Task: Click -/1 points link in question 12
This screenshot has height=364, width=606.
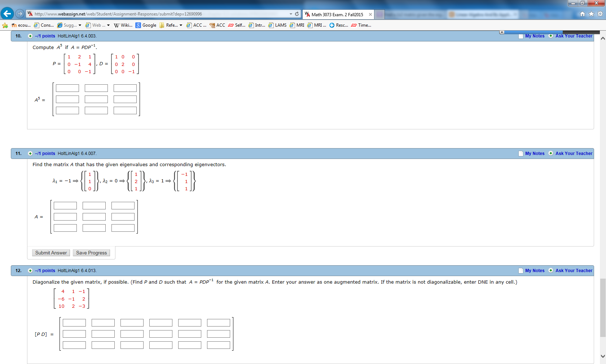Action: pos(45,271)
